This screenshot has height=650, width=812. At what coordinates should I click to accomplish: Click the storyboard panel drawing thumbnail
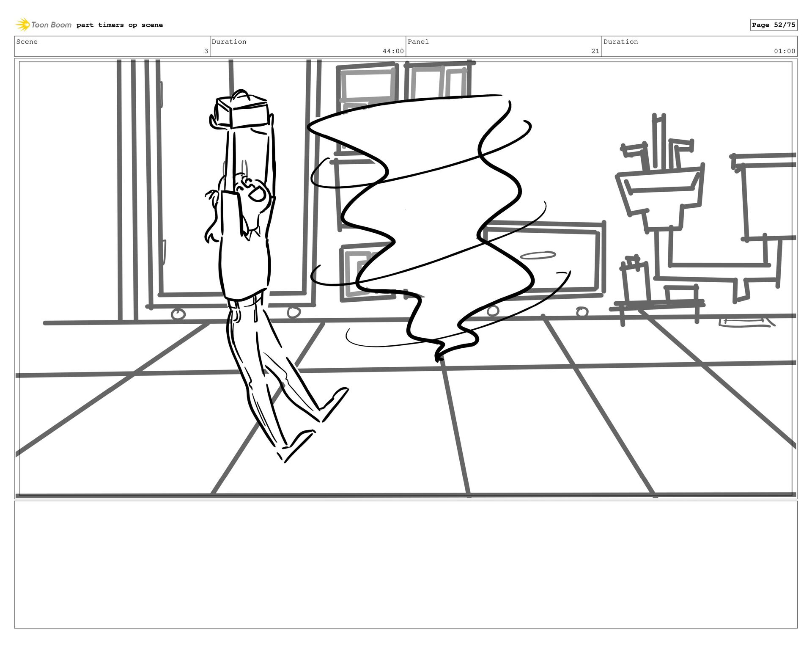[x=406, y=278]
